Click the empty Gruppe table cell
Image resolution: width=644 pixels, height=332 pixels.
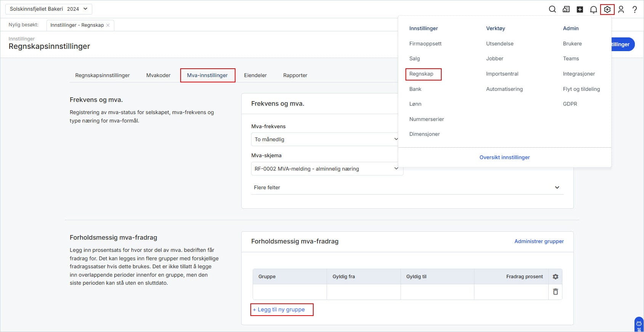(x=290, y=292)
